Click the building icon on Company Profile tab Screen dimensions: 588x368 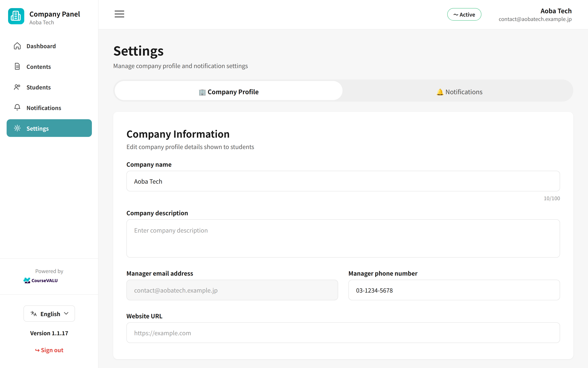202,92
